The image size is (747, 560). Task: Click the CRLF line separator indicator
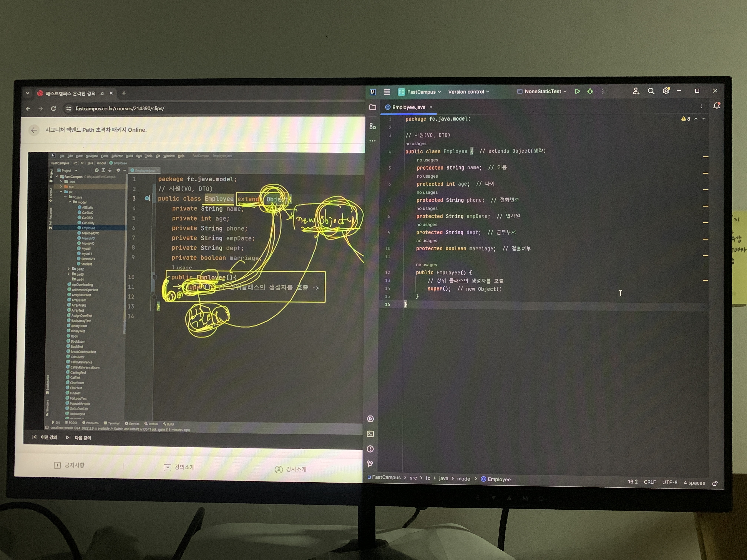[x=649, y=482]
